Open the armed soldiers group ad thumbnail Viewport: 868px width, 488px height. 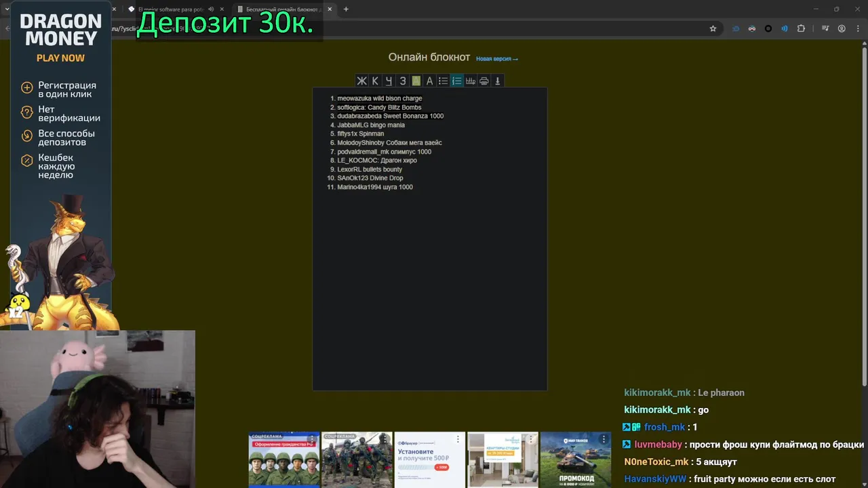click(357, 460)
